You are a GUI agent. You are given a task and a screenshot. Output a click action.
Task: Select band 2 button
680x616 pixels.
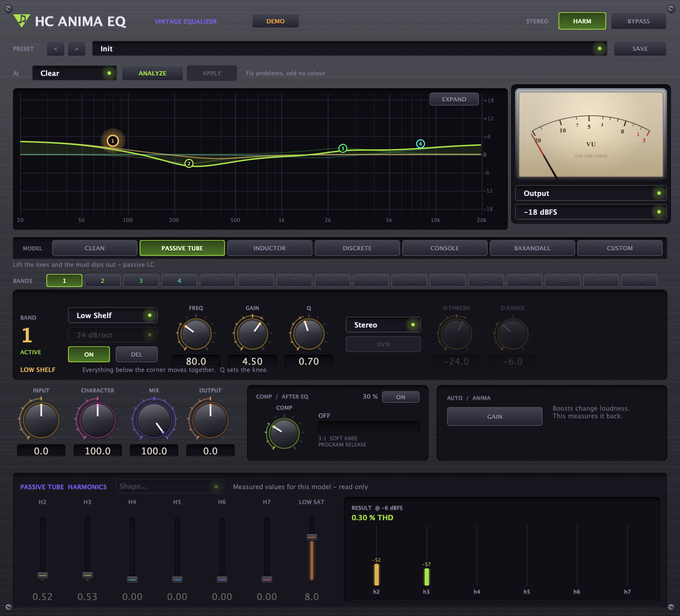[x=103, y=281]
